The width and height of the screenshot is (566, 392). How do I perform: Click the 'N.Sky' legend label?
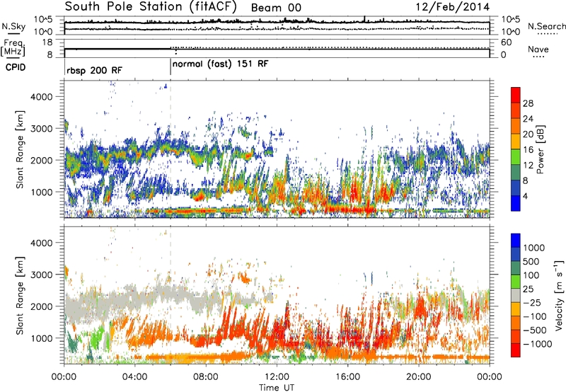tap(13, 26)
